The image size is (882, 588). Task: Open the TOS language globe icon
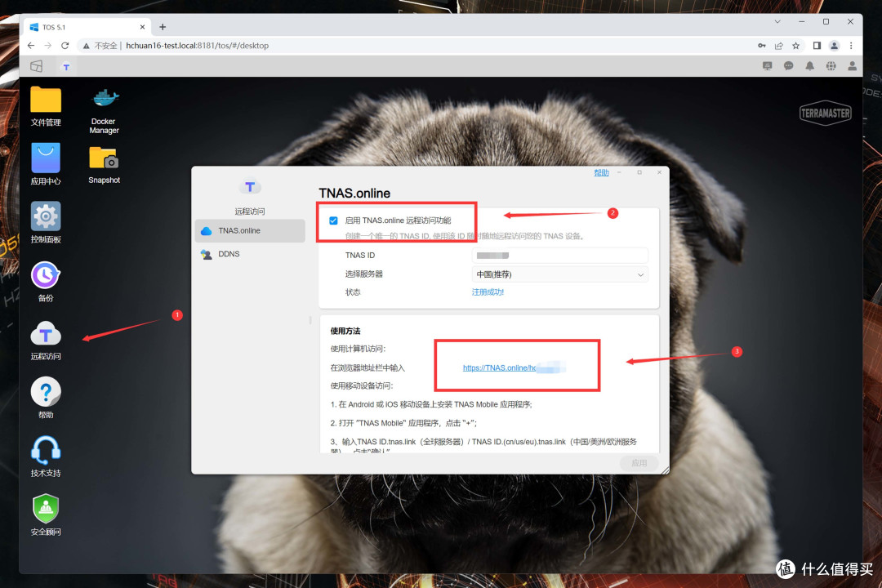tap(831, 66)
